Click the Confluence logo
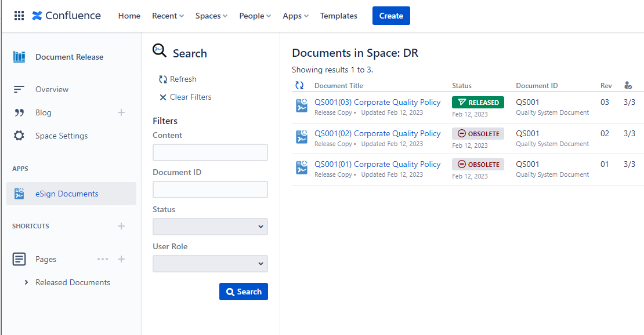The width and height of the screenshot is (644, 335). point(66,16)
